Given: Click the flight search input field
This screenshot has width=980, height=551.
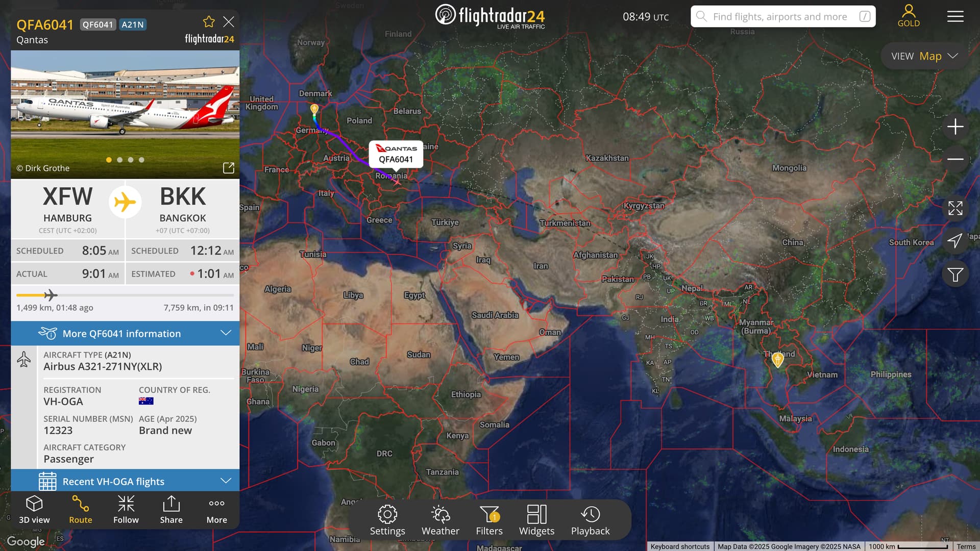Looking at the screenshot, I should 779,17.
